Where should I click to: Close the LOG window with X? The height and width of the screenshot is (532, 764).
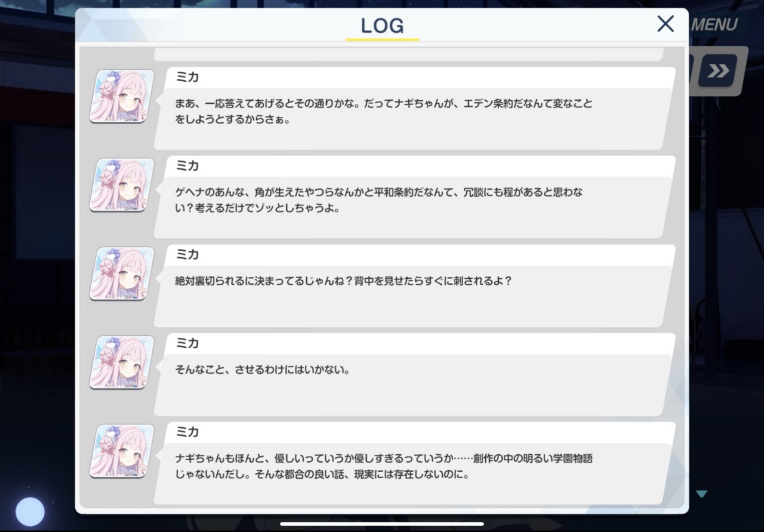click(665, 24)
